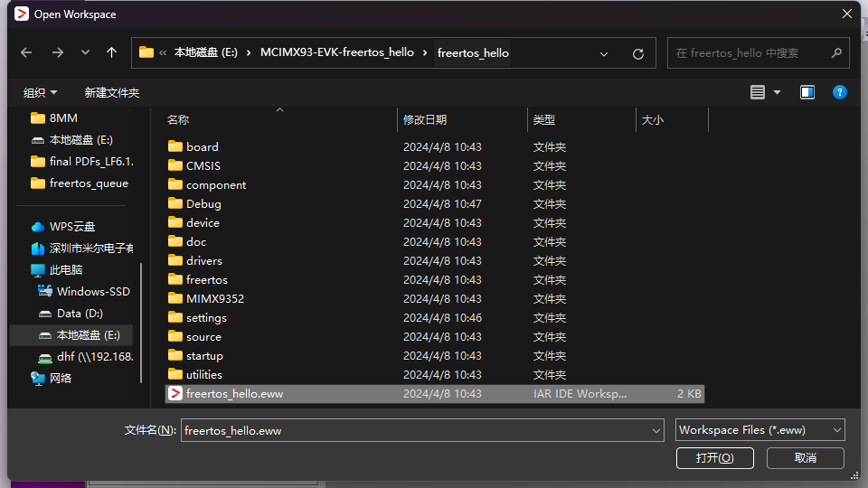Select the Debug folder
This screenshot has height=488, width=868.
(203, 204)
